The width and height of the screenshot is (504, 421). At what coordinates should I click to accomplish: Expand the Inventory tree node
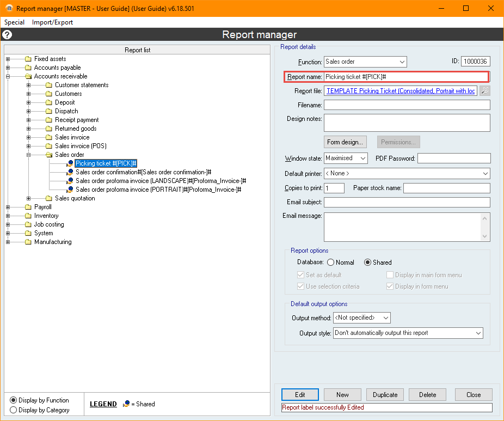click(8, 216)
